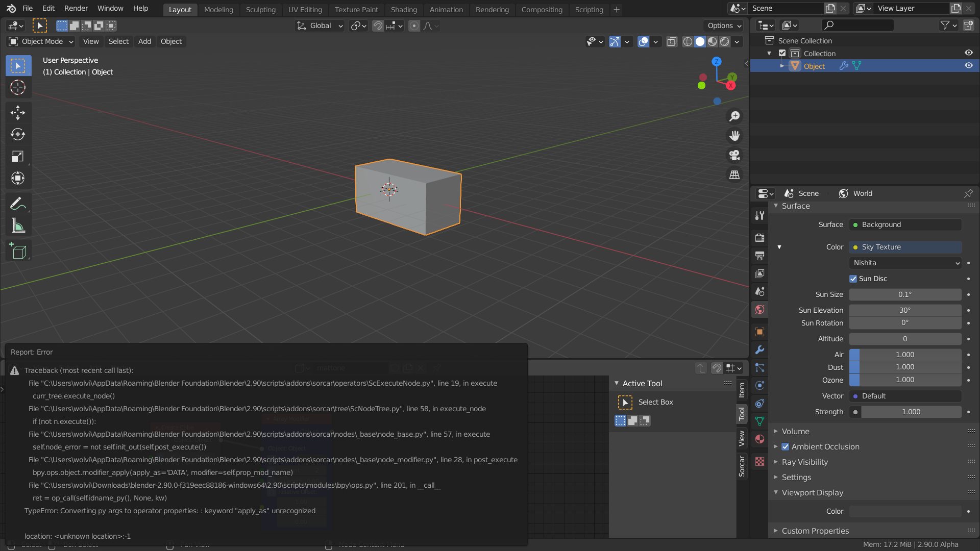Select the Move tool in the viewport toolbar
The height and width of the screenshot is (551, 980).
coord(18,112)
